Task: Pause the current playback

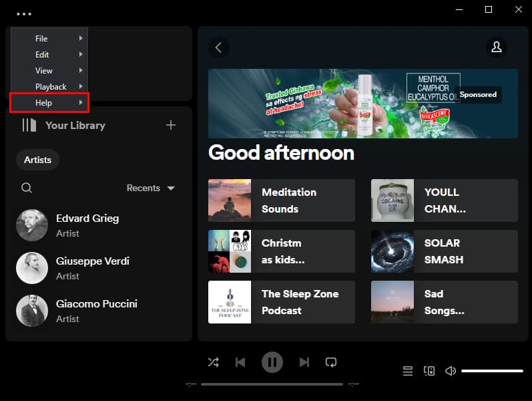Action: click(x=272, y=362)
